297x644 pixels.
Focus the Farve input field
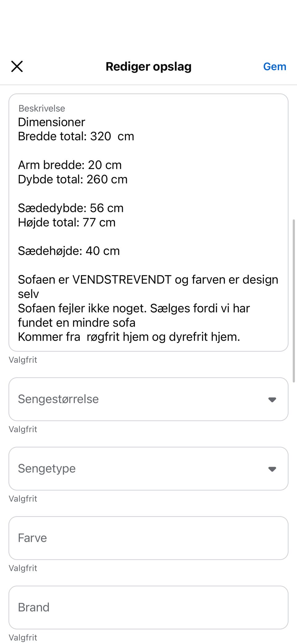(148, 538)
